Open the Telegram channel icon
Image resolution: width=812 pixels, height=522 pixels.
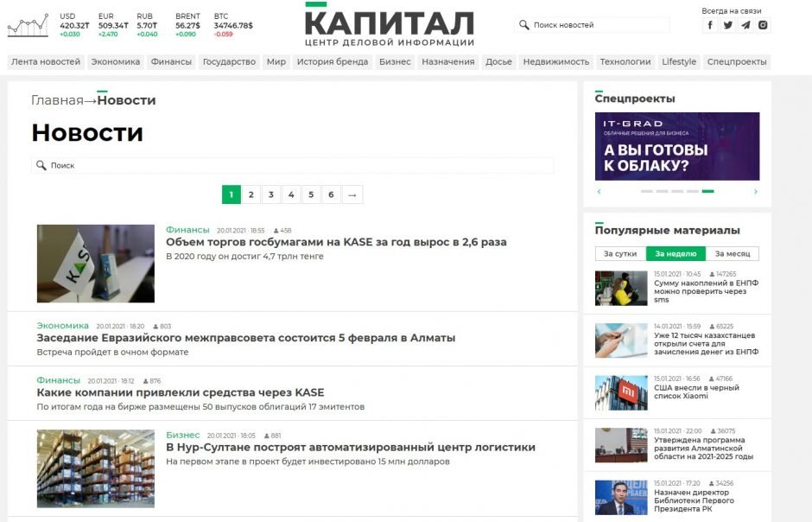coord(745,25)
